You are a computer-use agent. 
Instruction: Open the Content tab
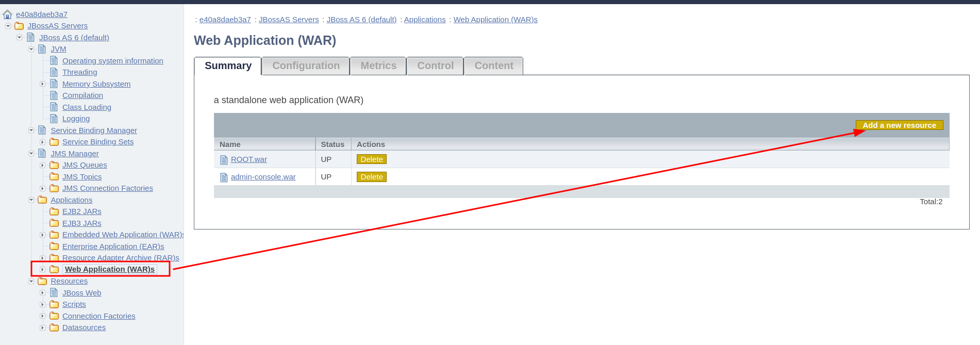point(494,66)
